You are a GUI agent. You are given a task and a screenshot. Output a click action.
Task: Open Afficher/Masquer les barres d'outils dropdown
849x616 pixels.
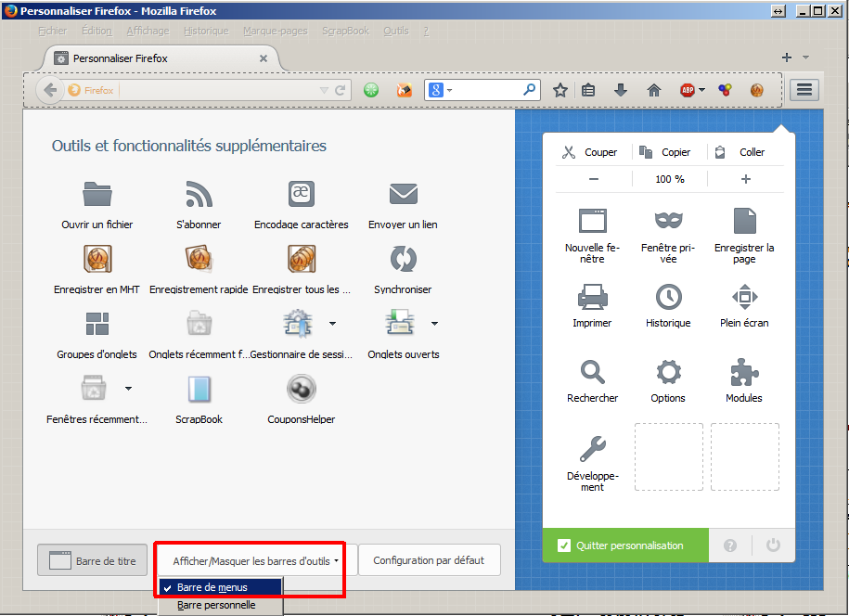point(256,560)
